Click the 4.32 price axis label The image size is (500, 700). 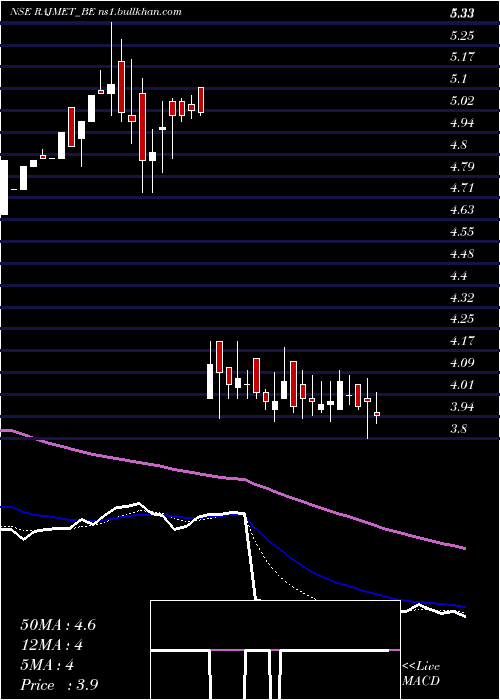click(x=462, y=297)
